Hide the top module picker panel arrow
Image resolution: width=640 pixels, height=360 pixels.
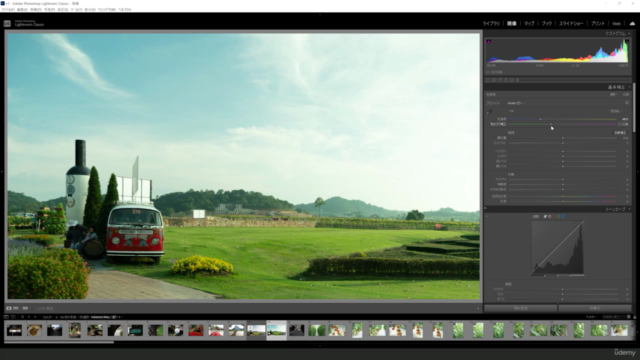(320, 15)
